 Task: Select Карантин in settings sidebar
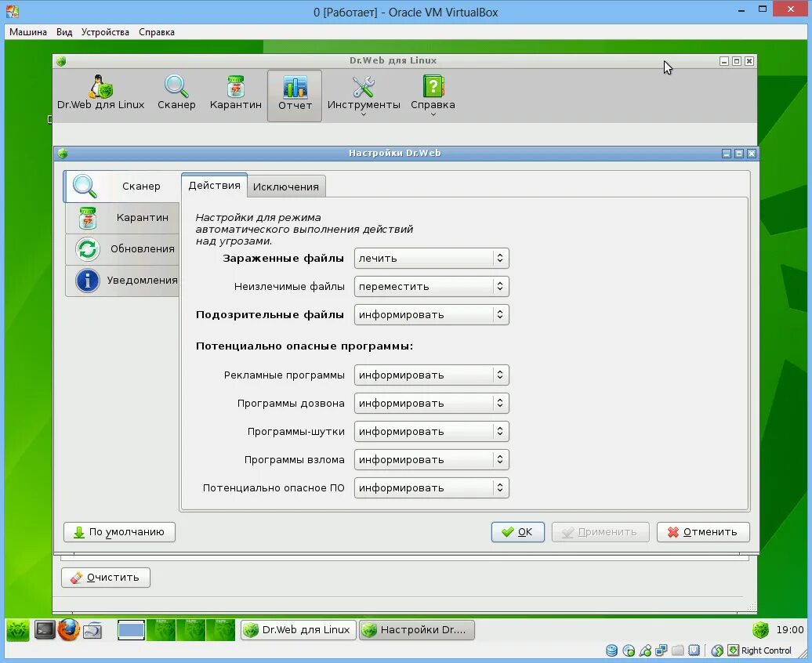point(122,218)
